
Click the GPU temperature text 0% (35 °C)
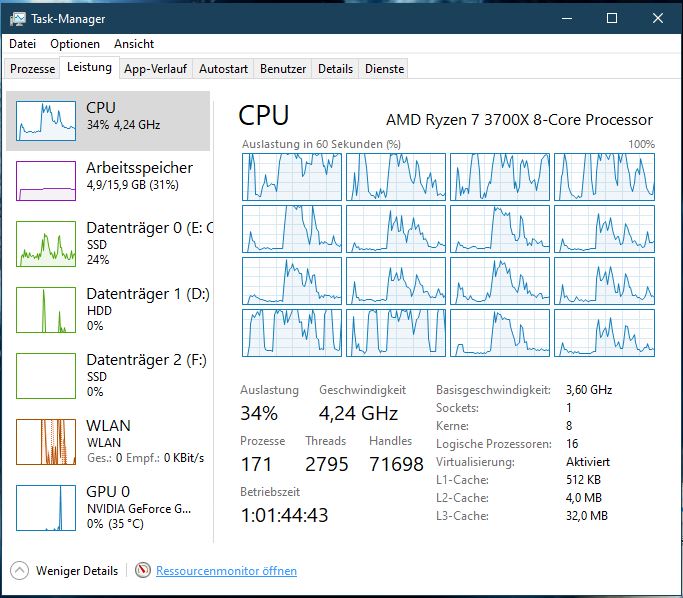click(x=115, y=524)
